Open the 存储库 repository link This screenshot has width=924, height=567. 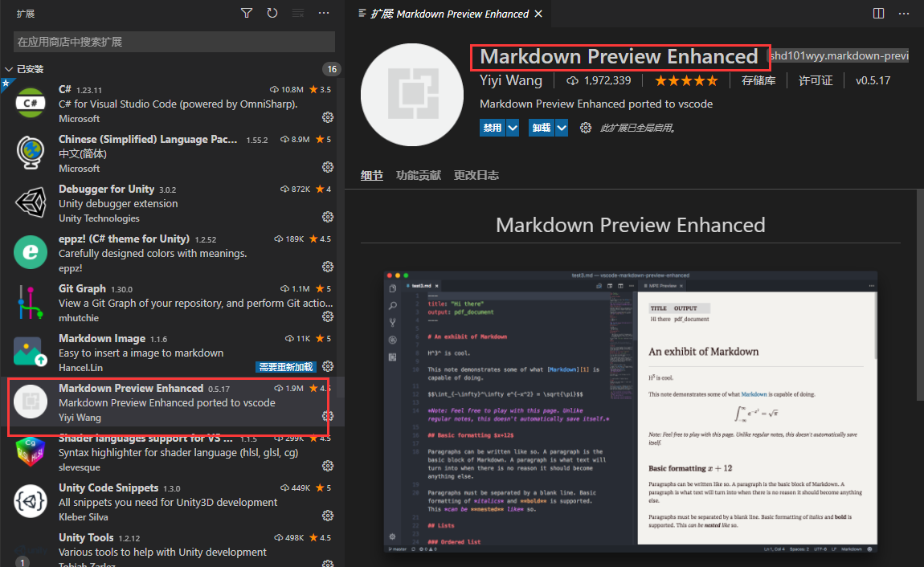coord(758,80)
